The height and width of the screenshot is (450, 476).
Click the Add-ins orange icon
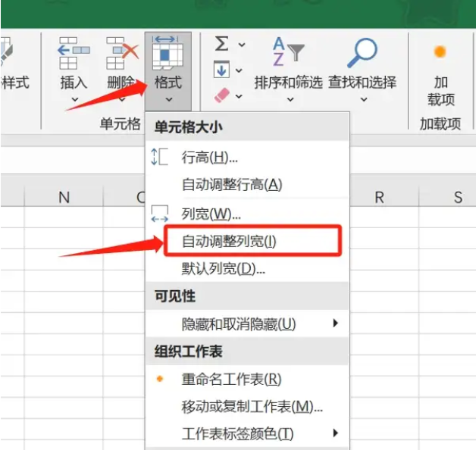[440, 52]
